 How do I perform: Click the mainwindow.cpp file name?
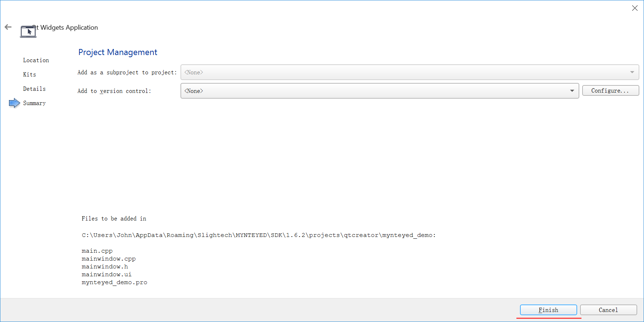pos(109,259)
